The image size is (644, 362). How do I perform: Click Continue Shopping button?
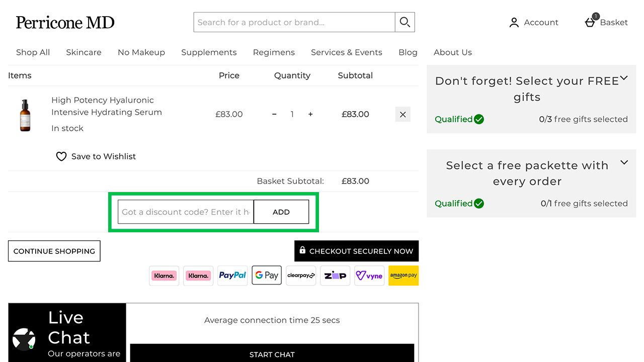point(54,251)
